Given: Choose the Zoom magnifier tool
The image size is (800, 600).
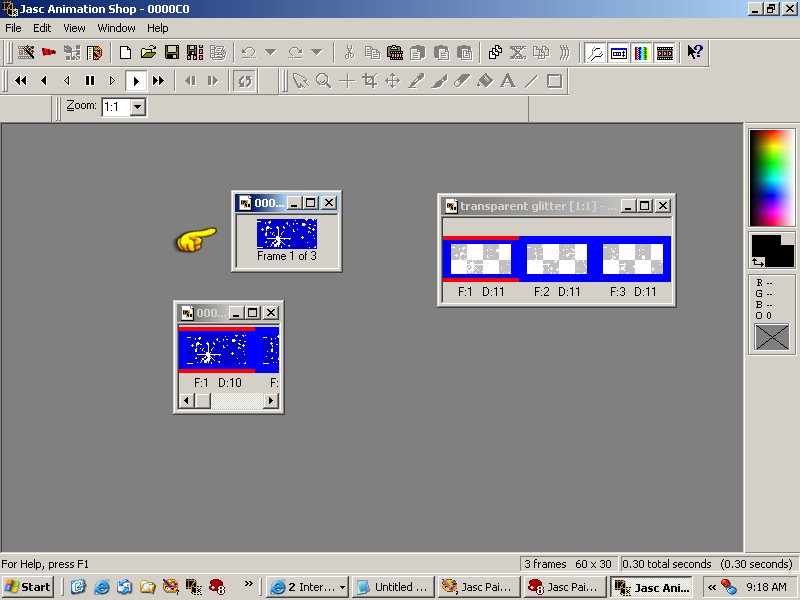Looking at the screenshot, I should (323, 81).
